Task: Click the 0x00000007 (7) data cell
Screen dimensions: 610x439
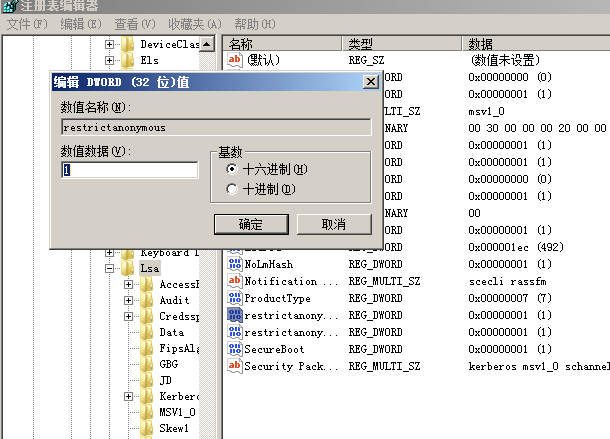Action: [510, 298]
